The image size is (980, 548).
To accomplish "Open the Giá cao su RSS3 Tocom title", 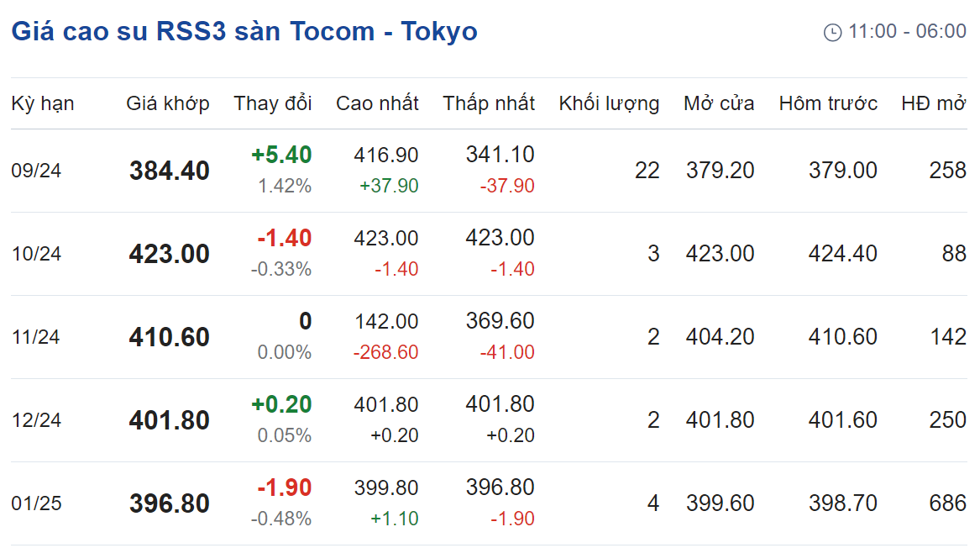I will click(244, 31).
